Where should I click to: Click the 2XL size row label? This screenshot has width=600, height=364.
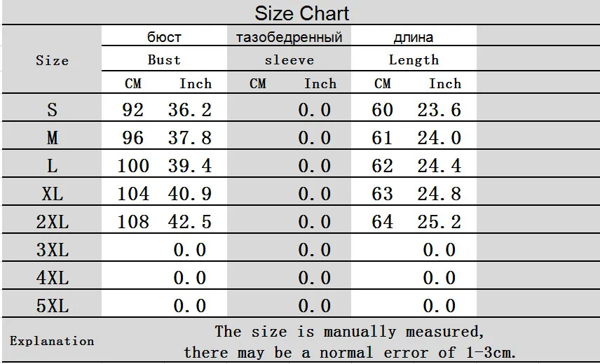pyautogui.click(x=53, y=221)
